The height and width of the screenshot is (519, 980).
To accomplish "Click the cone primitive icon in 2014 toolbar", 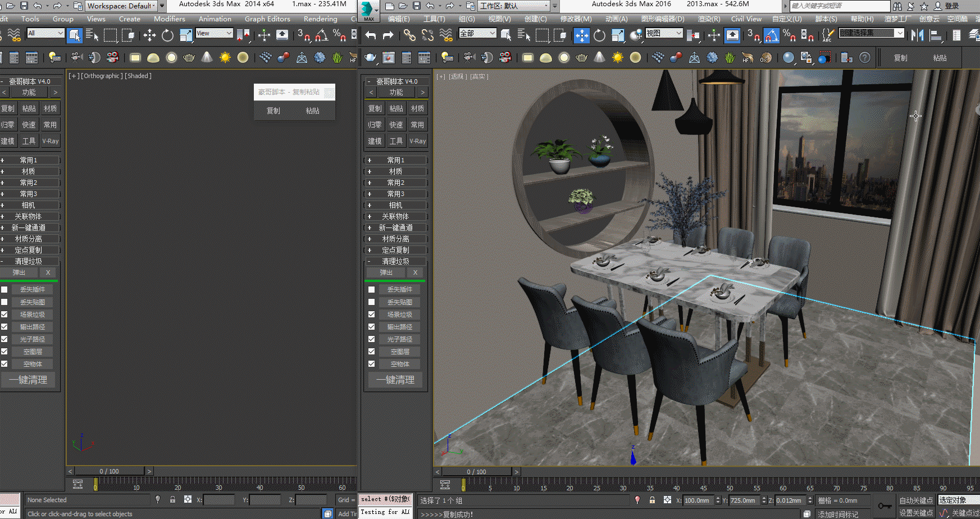I will point(207,57).
